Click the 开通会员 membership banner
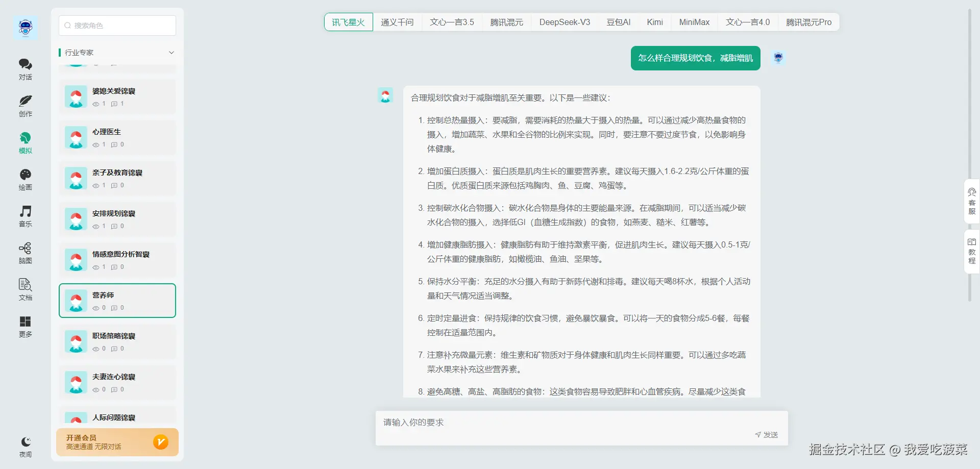 (x=117, y=442)
